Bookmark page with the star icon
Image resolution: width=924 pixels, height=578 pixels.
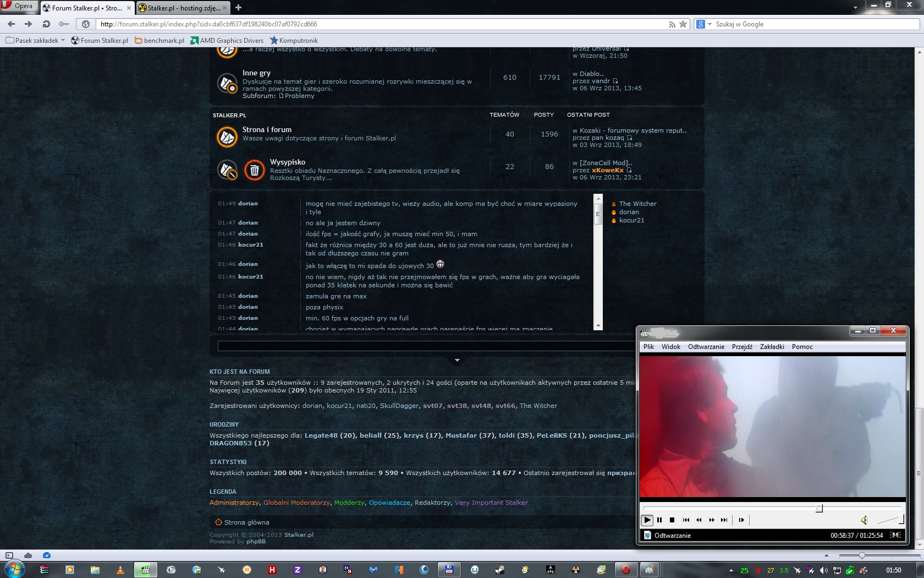[x=683, y=24]
